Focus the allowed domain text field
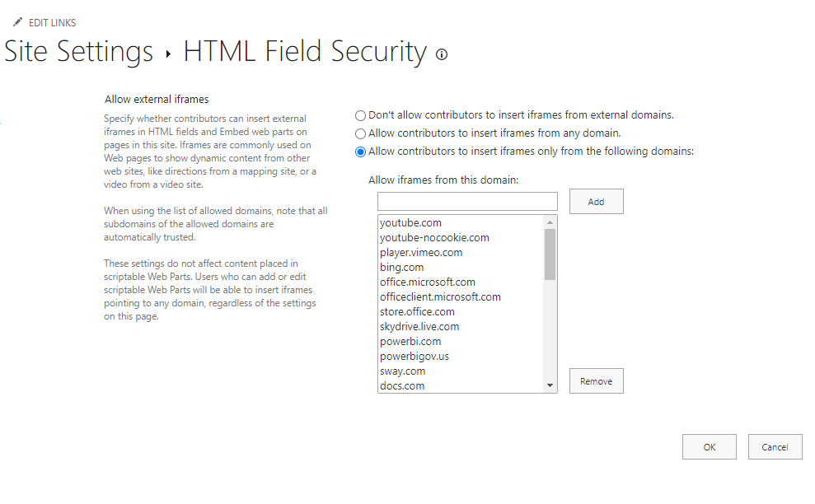The image size is (815, 504). point(467,201)
